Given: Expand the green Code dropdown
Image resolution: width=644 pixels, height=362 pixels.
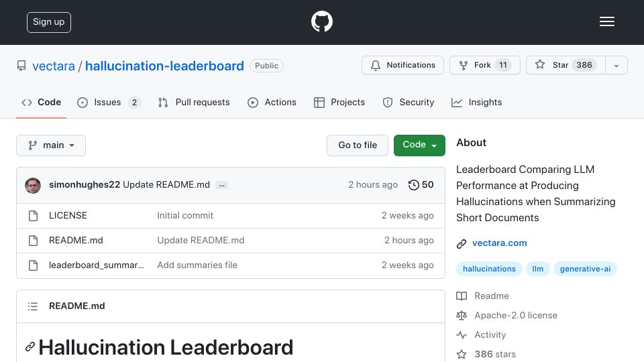Looking at the screenshot, I should click(419, 145).
